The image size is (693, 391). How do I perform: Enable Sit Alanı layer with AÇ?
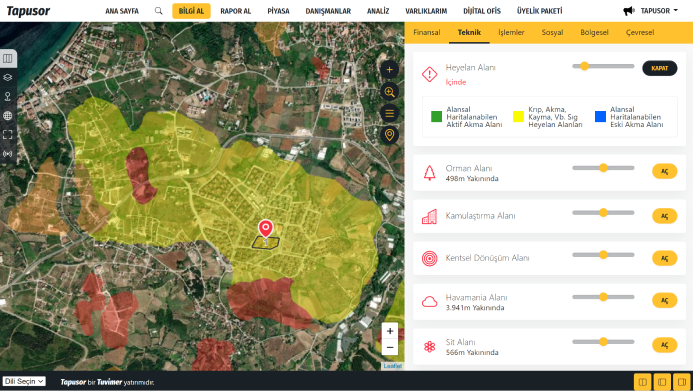664,345
